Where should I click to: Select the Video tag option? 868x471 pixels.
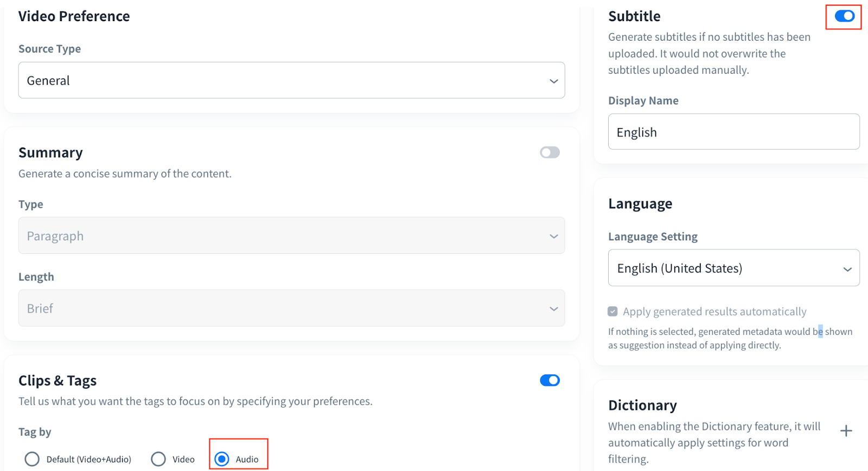tap(158, 459)
